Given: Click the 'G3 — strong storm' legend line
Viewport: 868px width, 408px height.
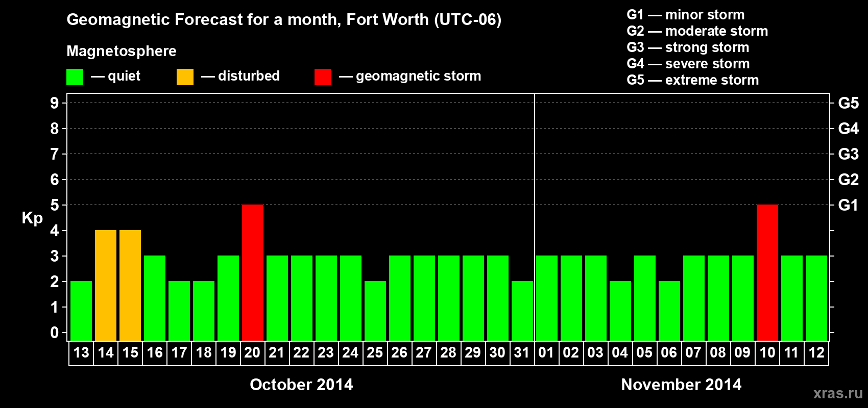Looking at the screenshot, I should pyautogui.click(x=688, y=47).
